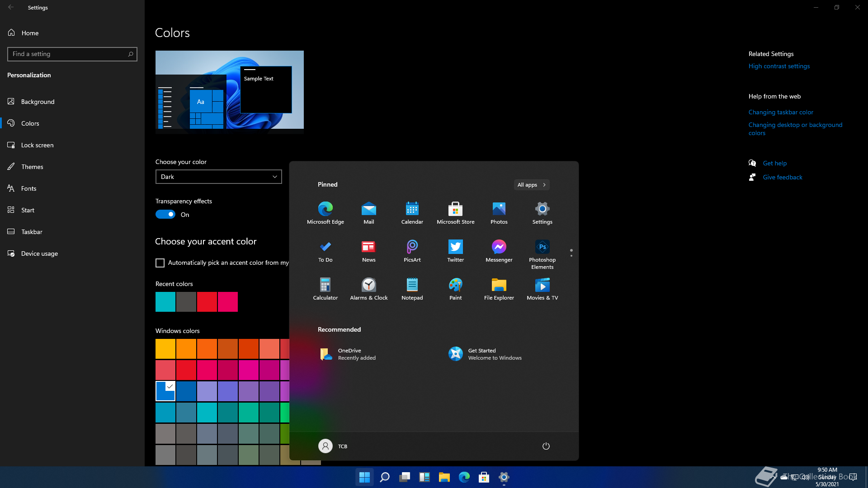This screenshot has height=488, width=868.
Task: Go to Settings Home
Action: click(x=72, y=33)
